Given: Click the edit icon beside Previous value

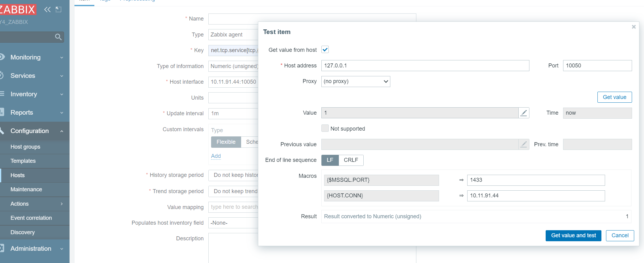Looking at the screenshot, I should tap(524, 144).
